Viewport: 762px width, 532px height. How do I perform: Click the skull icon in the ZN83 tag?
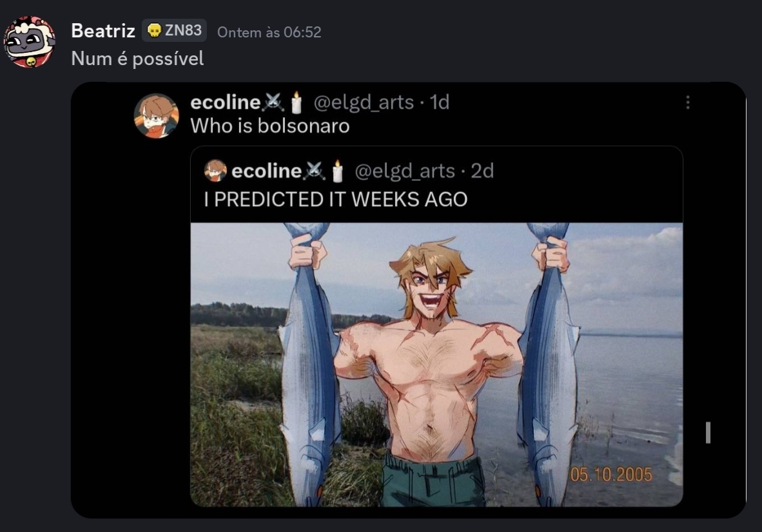(x=155, y=30)
